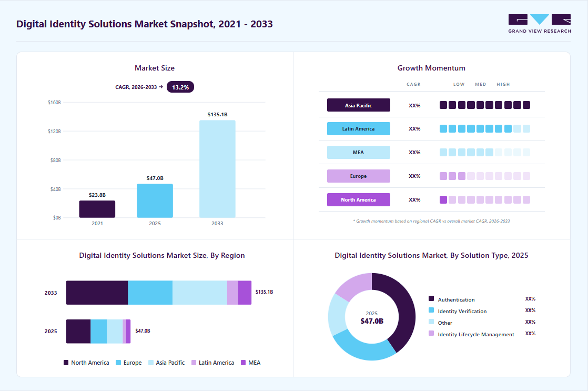Screen dimensions: 588x391
Task: Click the North America legend swatch
Action: (66, 363)
